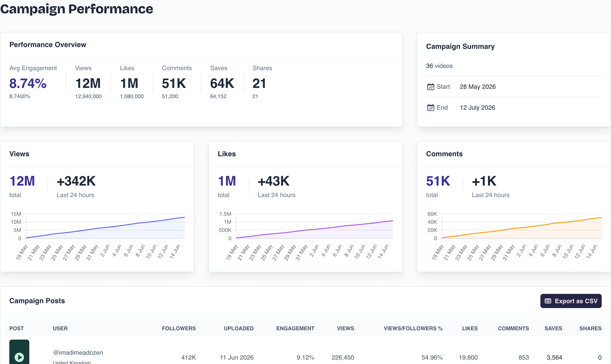
Task: Click the 12,940,000 views count
Action: pos(88,96)
